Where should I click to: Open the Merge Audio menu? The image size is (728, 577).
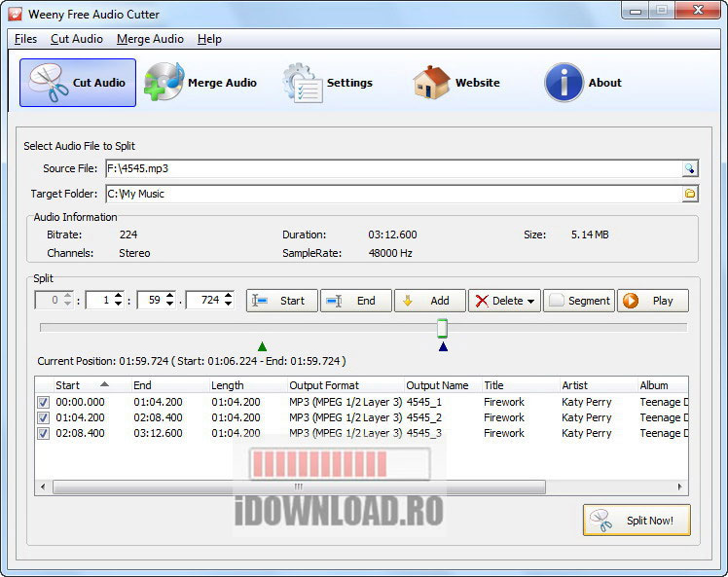tap(150, 39)
